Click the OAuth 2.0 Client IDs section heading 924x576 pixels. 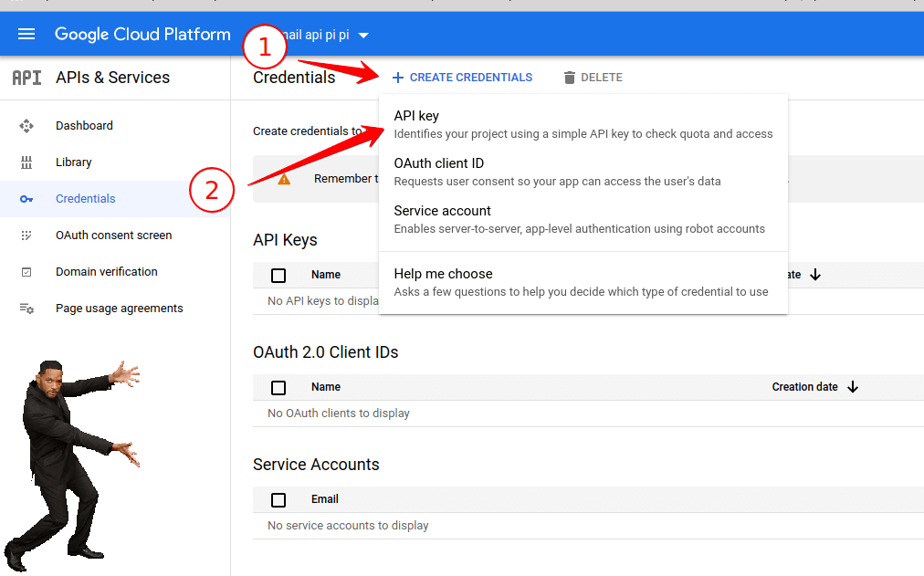[326, 352]
